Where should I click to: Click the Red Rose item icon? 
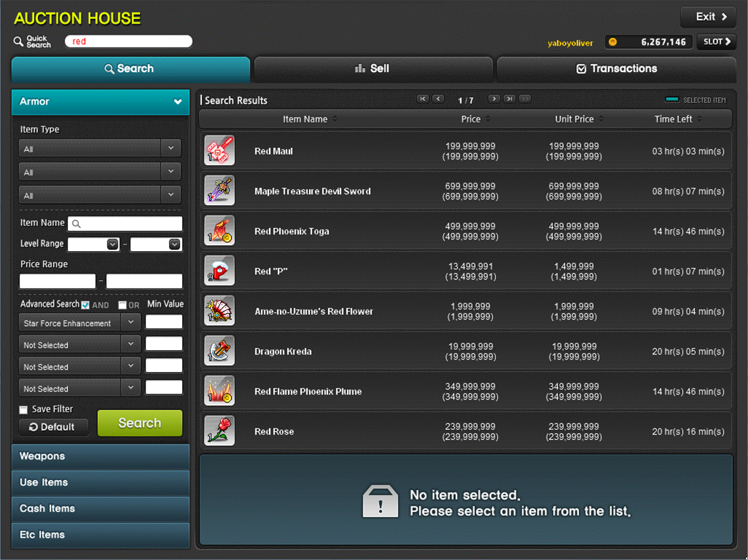(219, 431)
